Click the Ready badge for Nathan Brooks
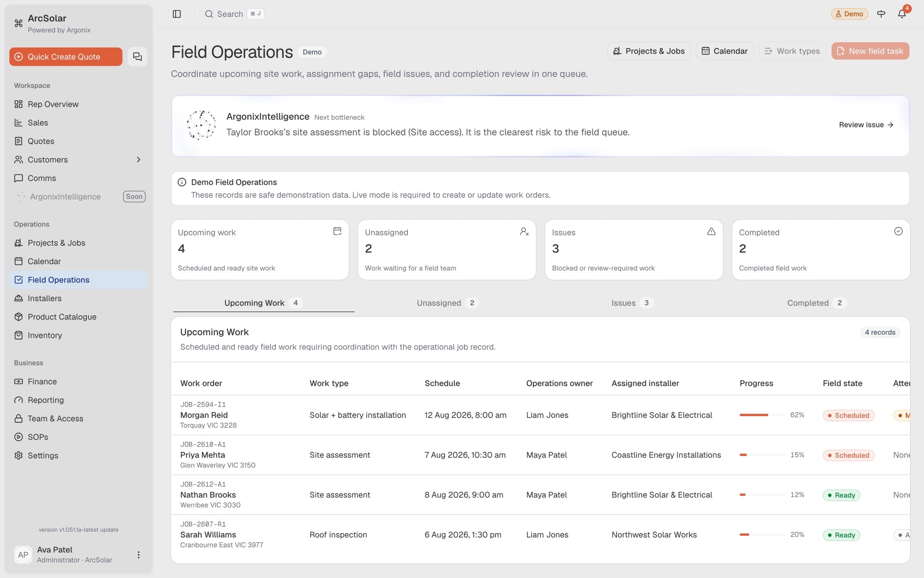924x578 pixels. pyautogui.click(x=841, y=495)
